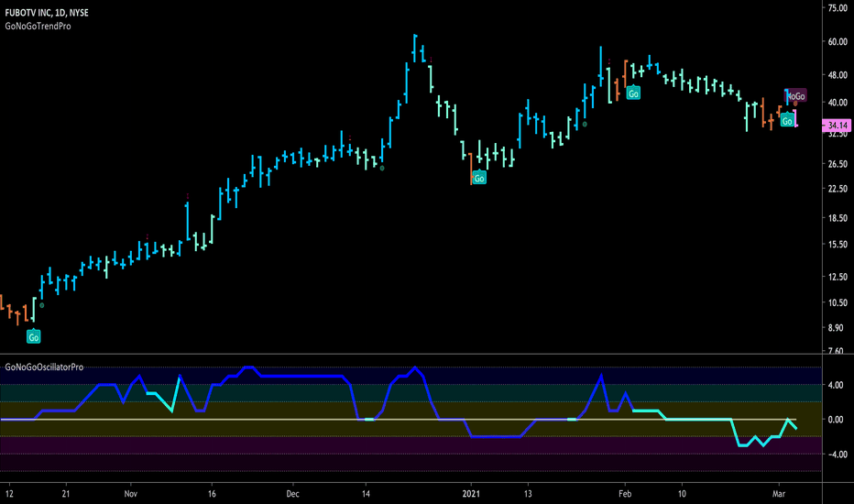Click the 15.50 price axis label
This screenshot has width=854, height=504.
tap(838, 245)
